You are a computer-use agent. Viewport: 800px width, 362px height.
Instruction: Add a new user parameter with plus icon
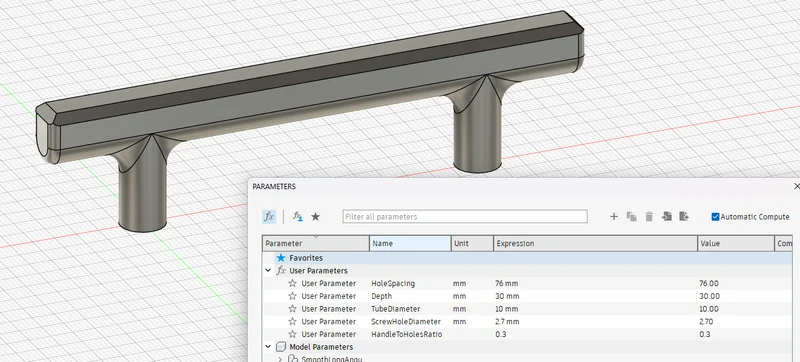click(614, 217)
